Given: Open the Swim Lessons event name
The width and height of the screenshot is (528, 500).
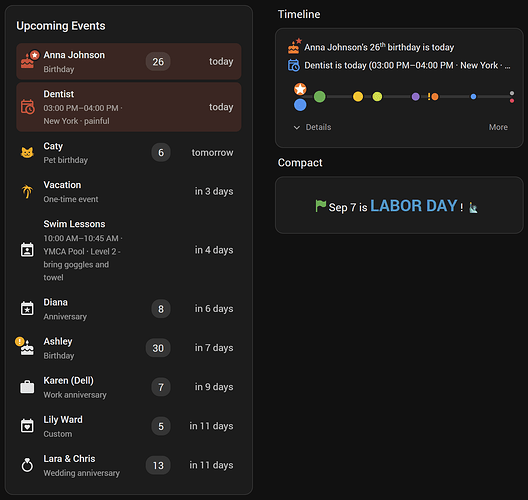Looking at the screenshot, I should point(74,224).
